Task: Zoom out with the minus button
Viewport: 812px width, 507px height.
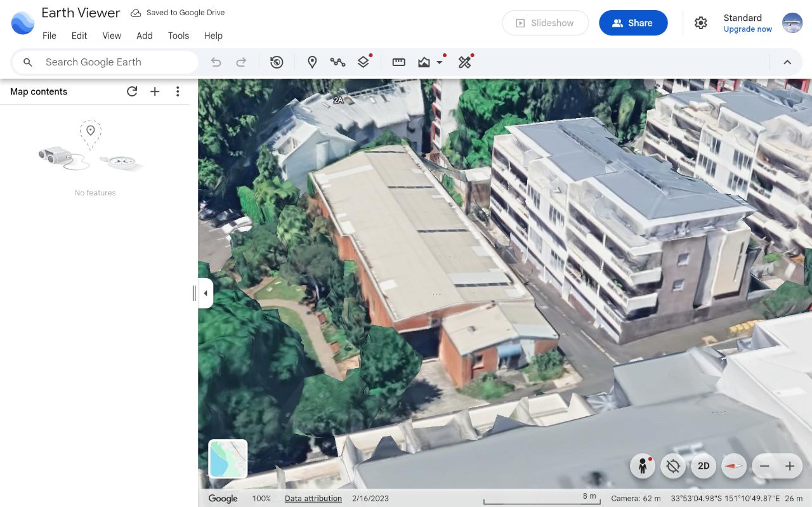Action: click(764, 466)
